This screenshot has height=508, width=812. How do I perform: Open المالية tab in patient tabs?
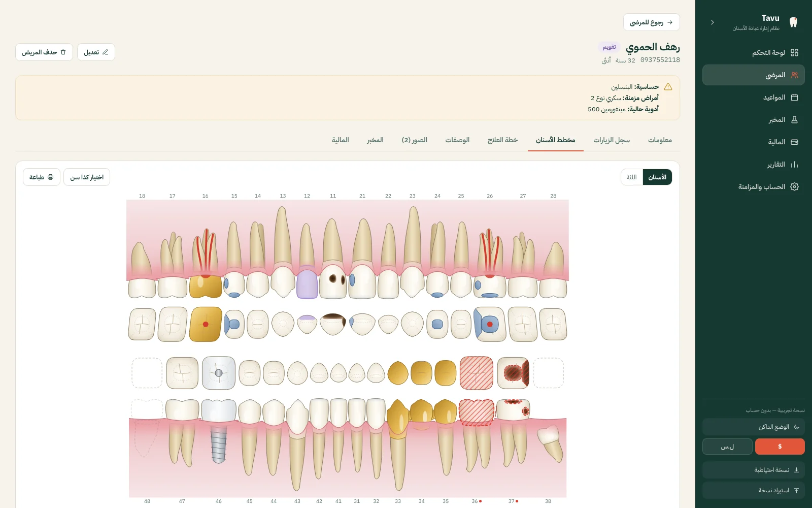(x=341, y=140)
